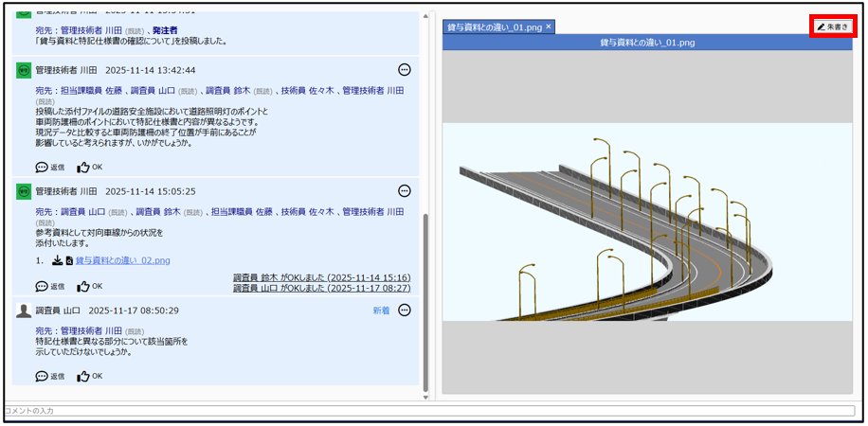Viewport: 868px width, 426px height.
Task: Close the 貸与資料との違い_01.png tab
Action: tap(549, 27)
